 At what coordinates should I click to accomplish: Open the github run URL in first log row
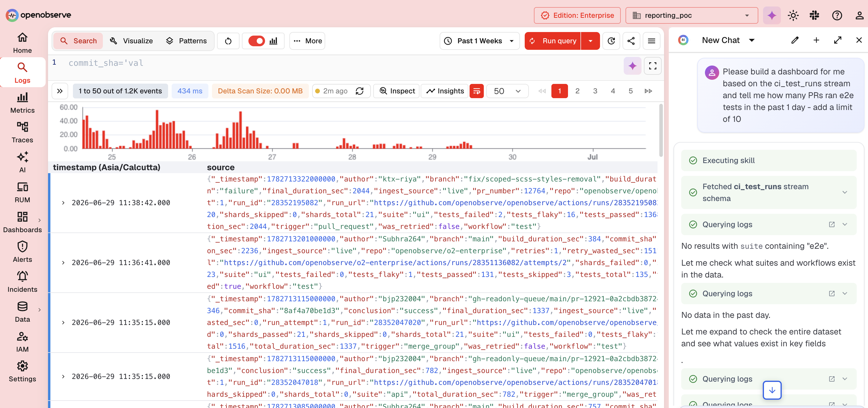pos(516,203)
